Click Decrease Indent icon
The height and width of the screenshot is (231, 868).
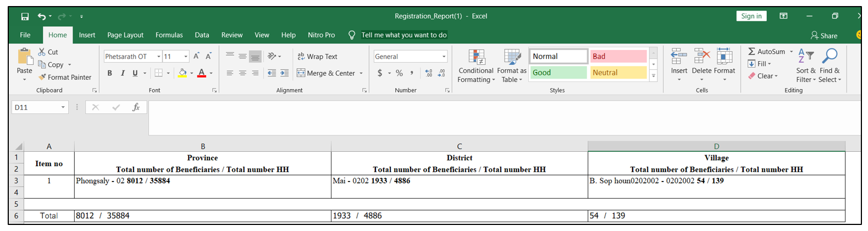pos(272,73)
